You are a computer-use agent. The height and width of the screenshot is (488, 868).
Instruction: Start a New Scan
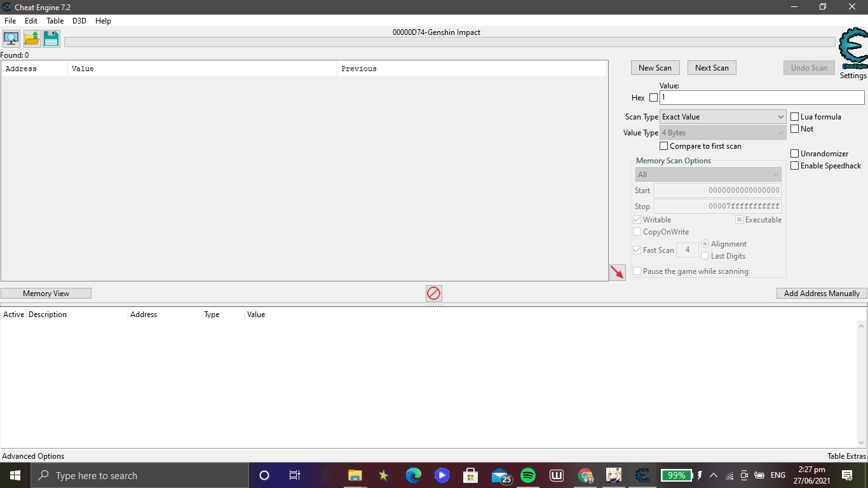655,67
